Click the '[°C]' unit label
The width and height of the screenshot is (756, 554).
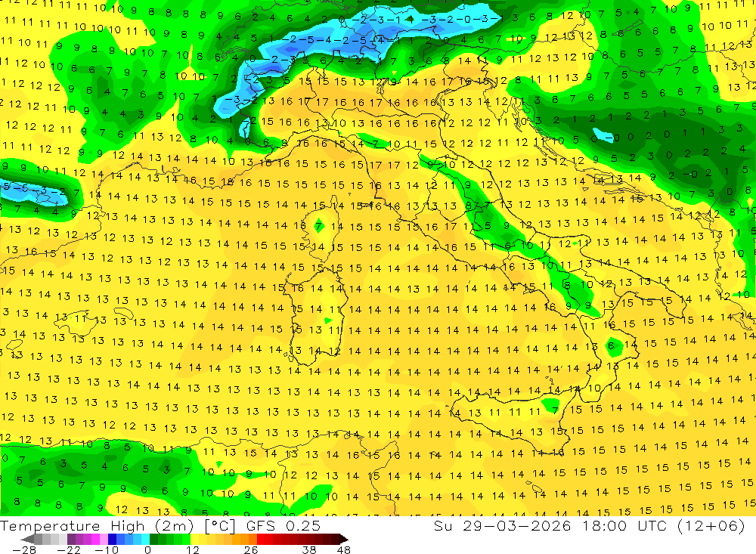point(220,526)
